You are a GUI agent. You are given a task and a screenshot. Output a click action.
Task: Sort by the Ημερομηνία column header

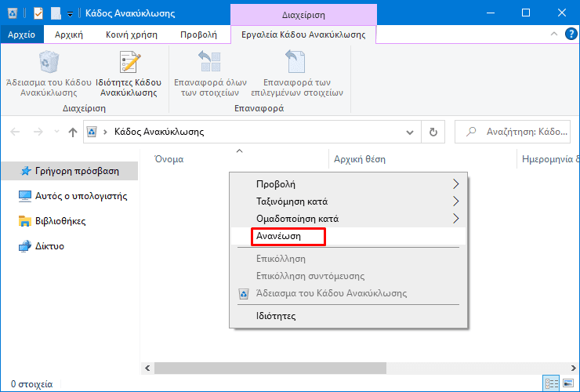549,159
